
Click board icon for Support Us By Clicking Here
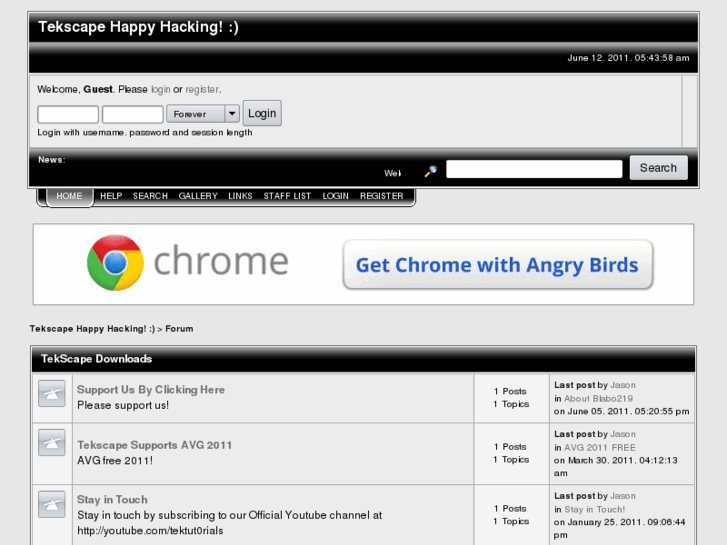click(x=51, y=393)
